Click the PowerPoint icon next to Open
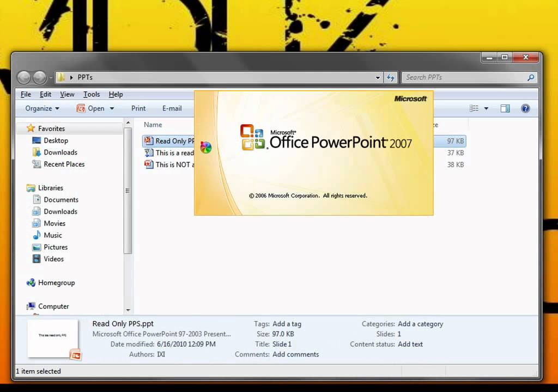The width and height of the screenshot is (558, 392). pyautogui.click(x=81, y=108)
